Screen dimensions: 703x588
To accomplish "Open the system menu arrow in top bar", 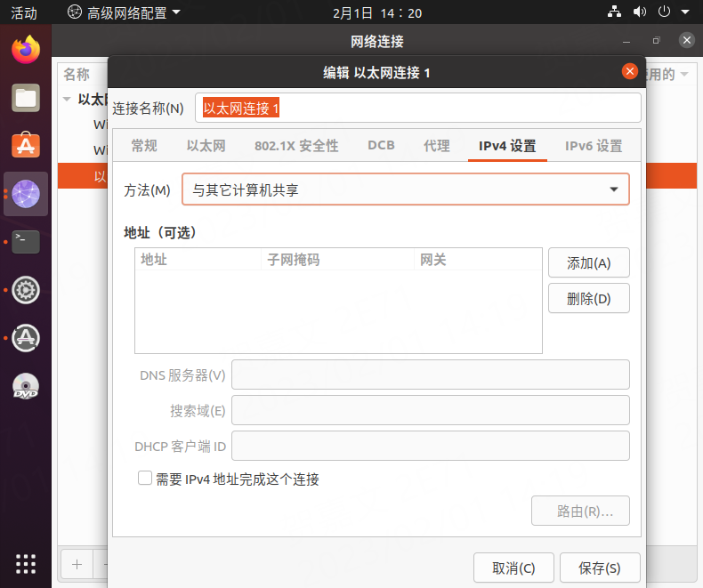I will tap(685, 12).
